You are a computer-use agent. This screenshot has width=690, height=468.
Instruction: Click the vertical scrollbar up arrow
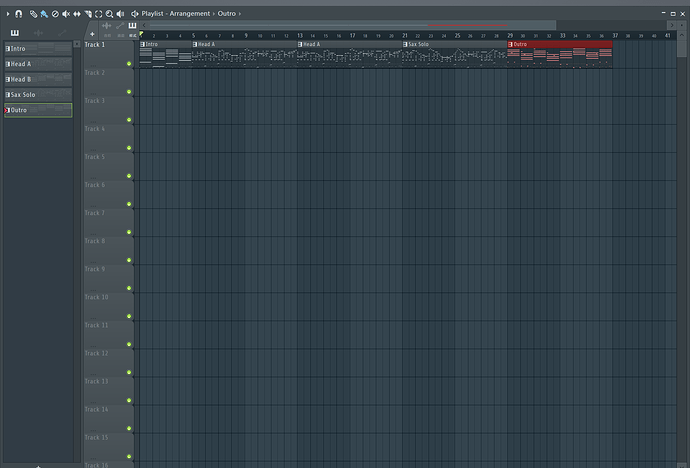[682, 35]
